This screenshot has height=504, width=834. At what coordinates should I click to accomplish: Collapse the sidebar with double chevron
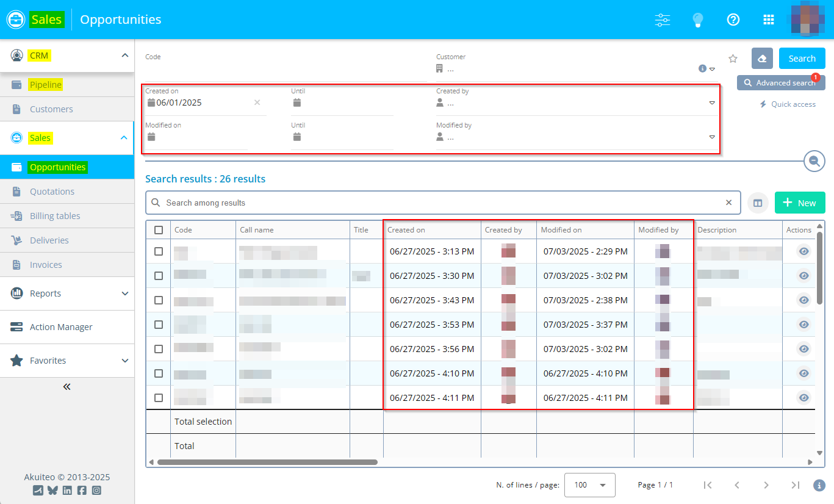point(67,386)
